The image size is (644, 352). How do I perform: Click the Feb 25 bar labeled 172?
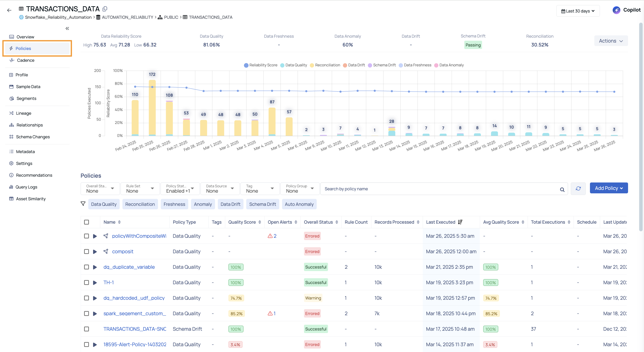(x=152, y=108)
